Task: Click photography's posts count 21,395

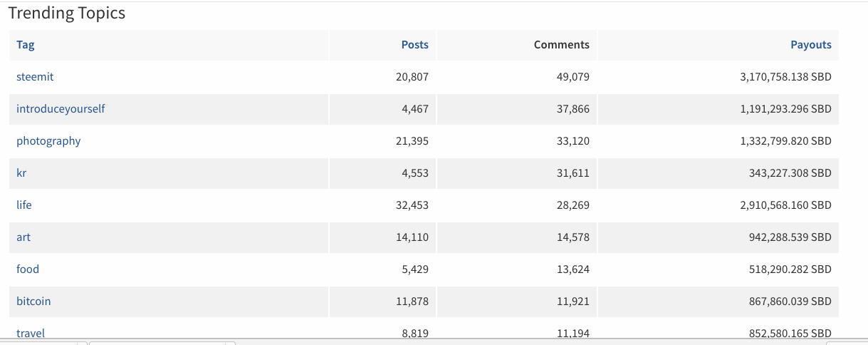Action: pyautogui.click(x=412, y=141)
